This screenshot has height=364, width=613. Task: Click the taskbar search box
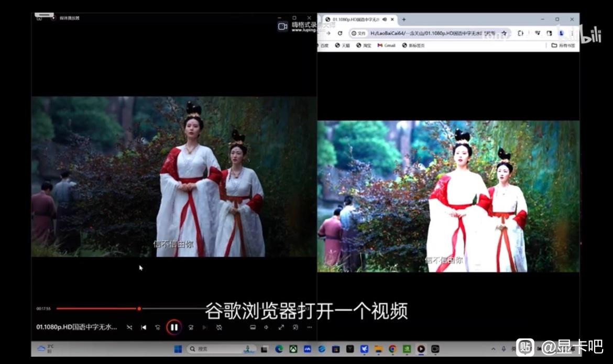(221, 349)
